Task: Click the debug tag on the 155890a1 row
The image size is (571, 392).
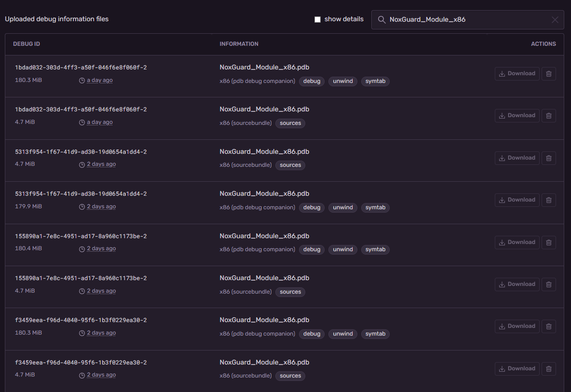Action: pos(312,249)
